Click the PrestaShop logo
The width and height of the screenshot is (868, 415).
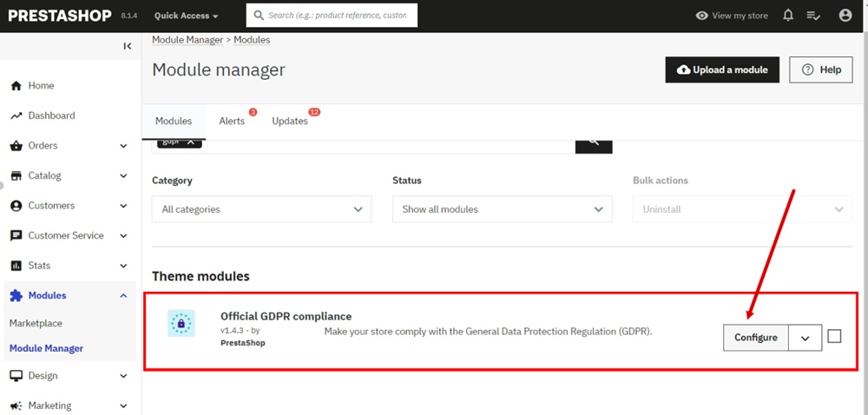click(x=60, y=16)
